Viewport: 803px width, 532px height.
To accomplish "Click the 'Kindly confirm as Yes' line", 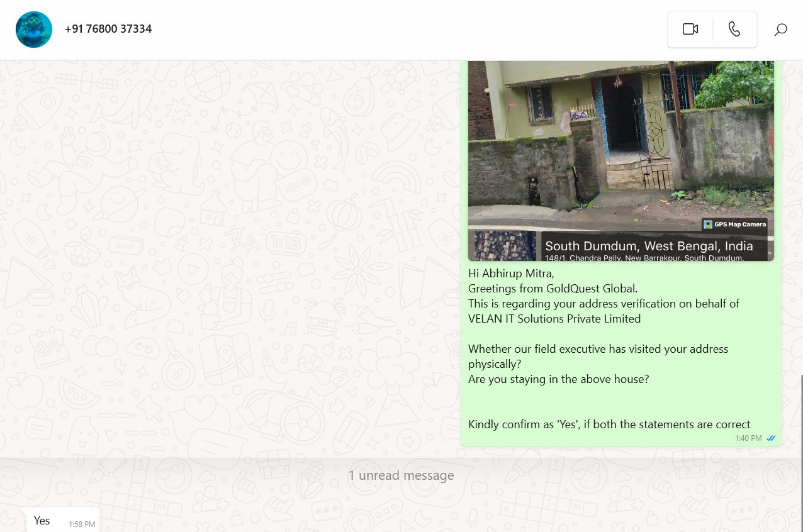I will tap(609, 424).
